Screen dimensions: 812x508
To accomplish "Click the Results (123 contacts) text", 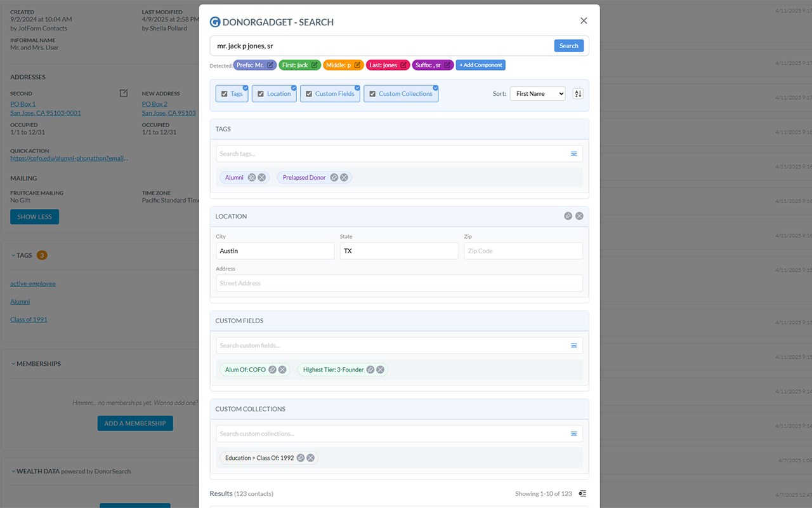I will 242,493.
